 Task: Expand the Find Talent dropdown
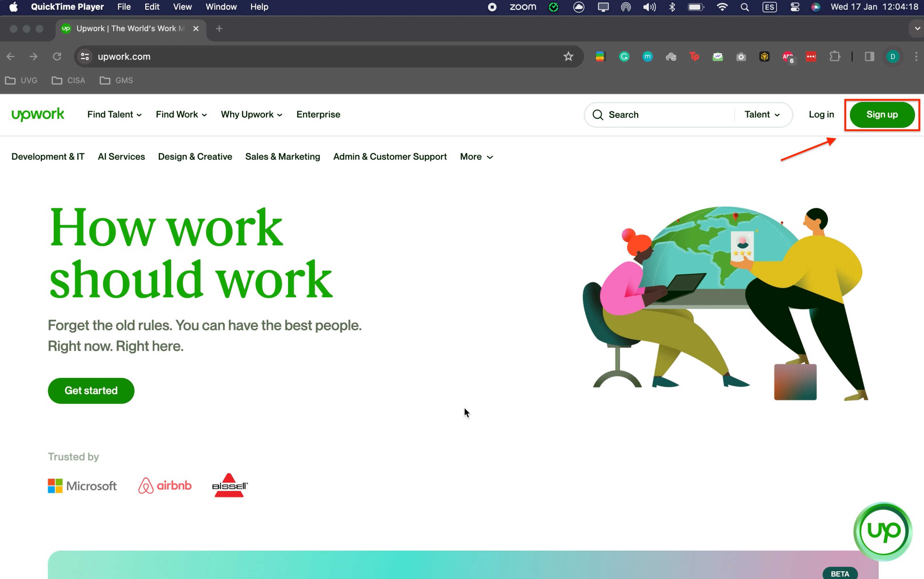tap(114, 115)
